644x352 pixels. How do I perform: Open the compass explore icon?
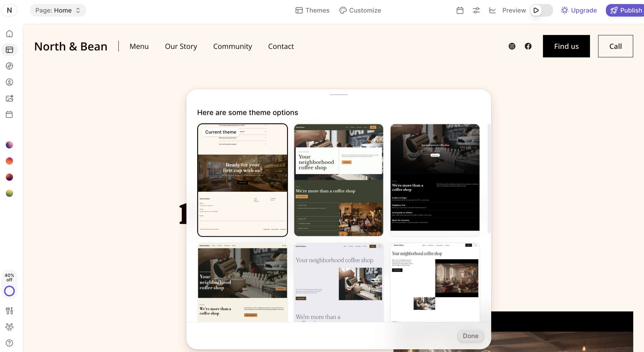9,66
